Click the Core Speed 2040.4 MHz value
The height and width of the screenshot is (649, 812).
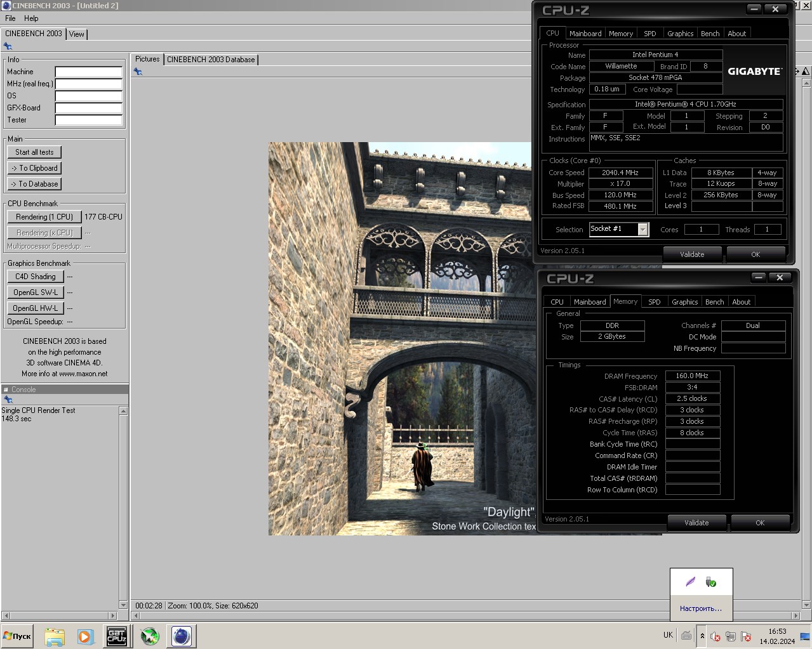620,173
